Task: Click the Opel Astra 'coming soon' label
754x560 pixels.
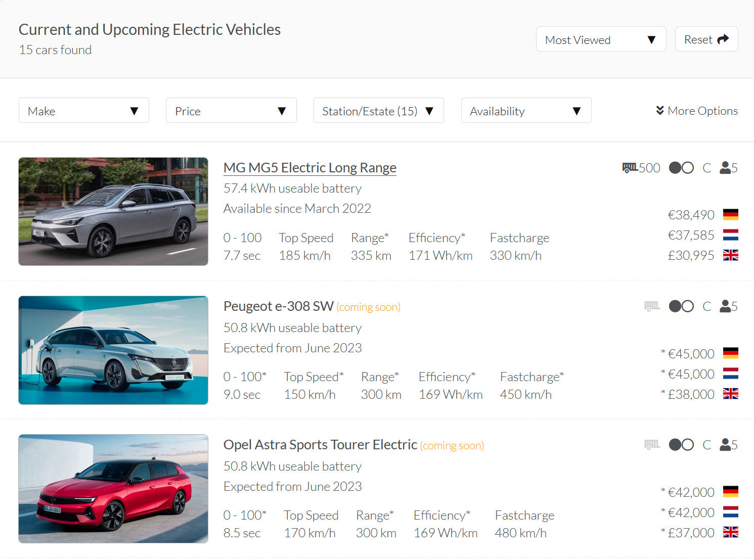Action: (x=452, y=446)
